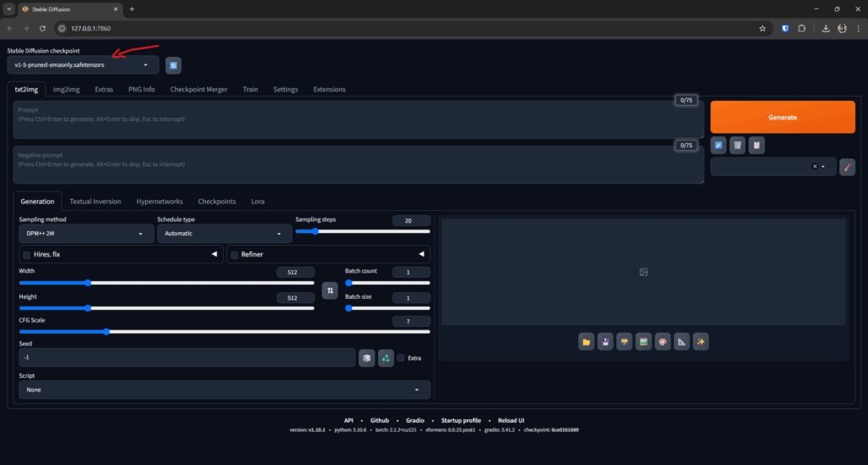The height and width of the screenshot is (465, 868).
Task: Switch to Lora tab
Action: click(258, 202)
